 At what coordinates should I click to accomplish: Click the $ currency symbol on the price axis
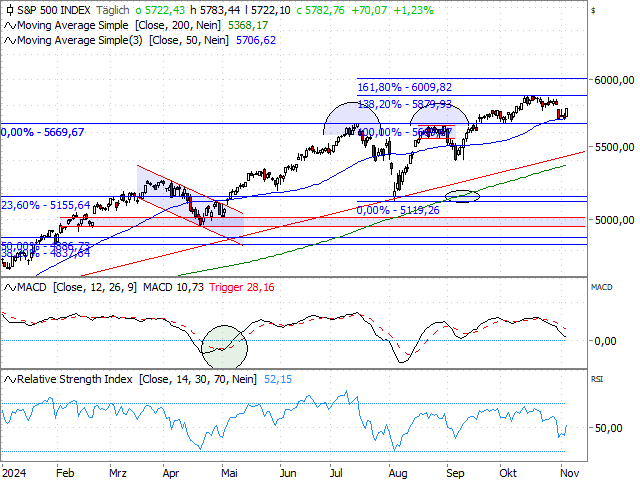(593, 11)
